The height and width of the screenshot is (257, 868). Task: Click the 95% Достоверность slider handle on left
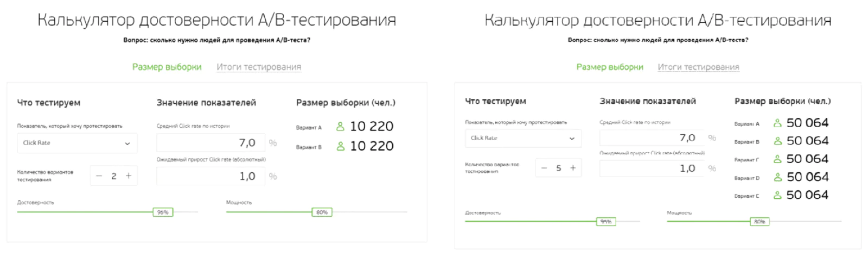pyautogui.click(x=163, y=212)
